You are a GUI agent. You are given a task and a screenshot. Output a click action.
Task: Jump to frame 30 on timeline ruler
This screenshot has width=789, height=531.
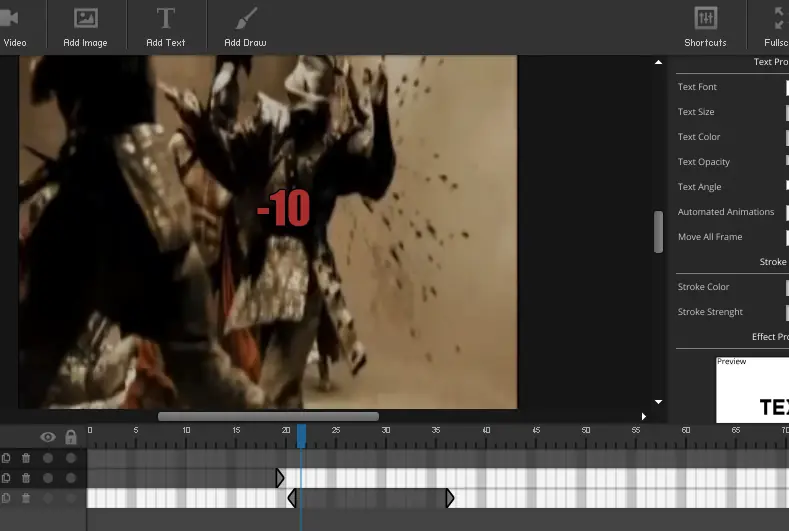[386, 430]
